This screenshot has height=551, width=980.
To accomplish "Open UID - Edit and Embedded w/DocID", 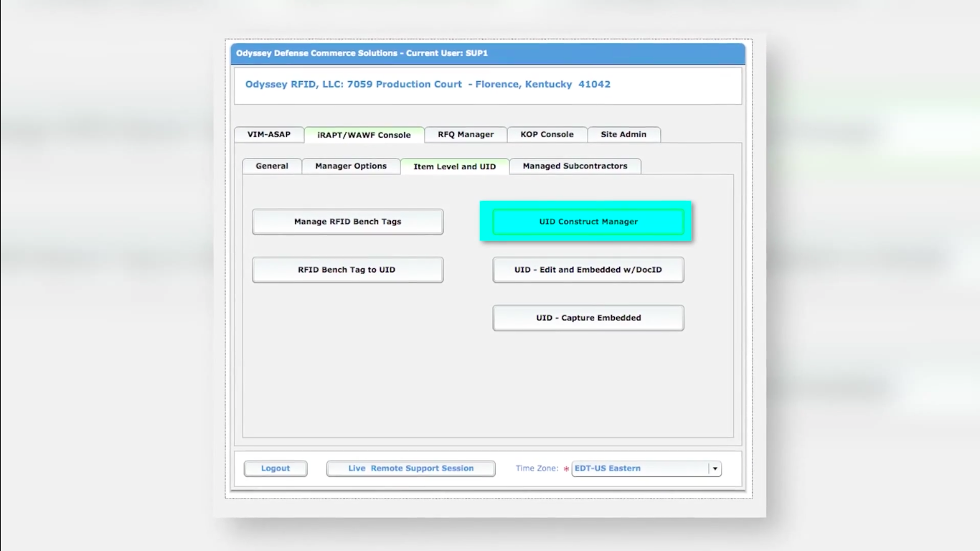I will tap(588, 270).
